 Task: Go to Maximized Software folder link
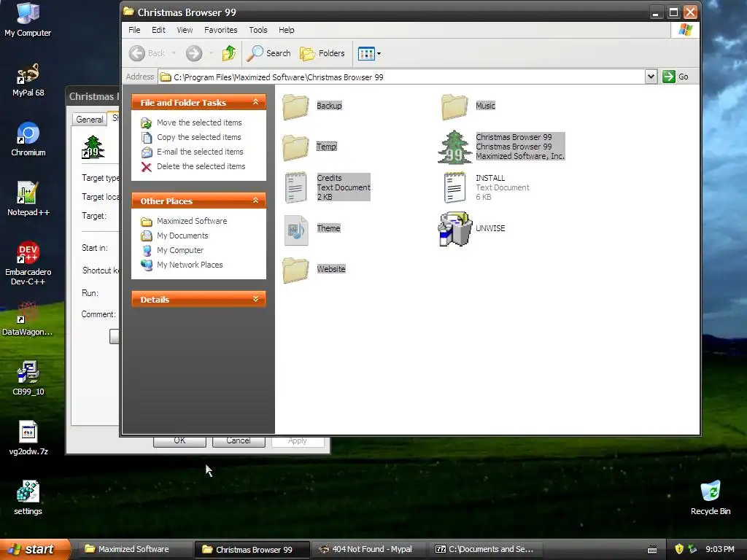coord(192,222)
